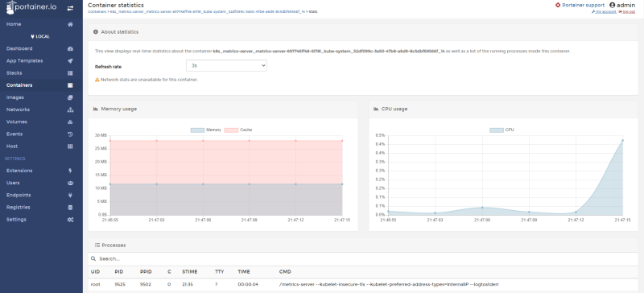This screenshot has height=293, width=644.
Task: Open Volumes in the sidebar
Action: (x=17, y=122)
